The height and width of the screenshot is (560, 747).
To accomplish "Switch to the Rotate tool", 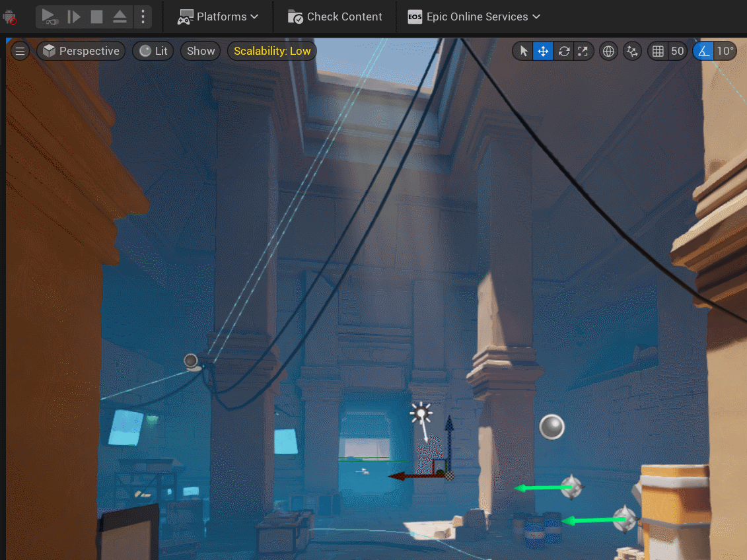I will tap(563, 52).
